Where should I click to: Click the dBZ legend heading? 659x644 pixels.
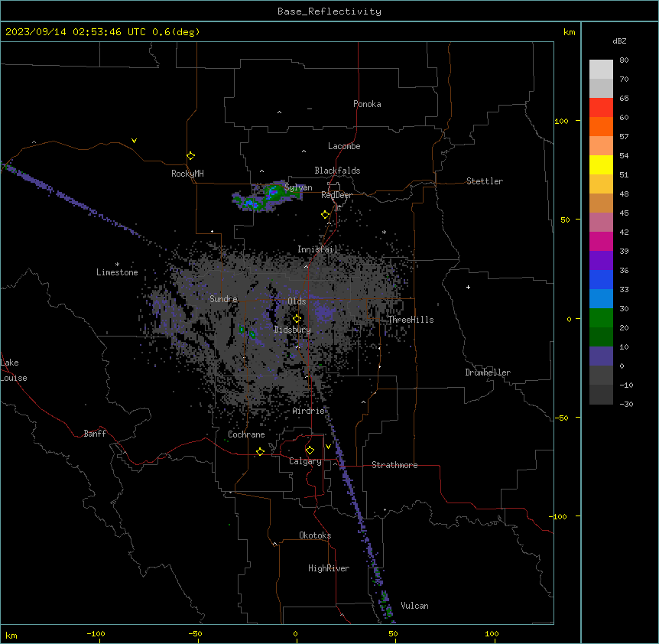(x=619, y=41)
